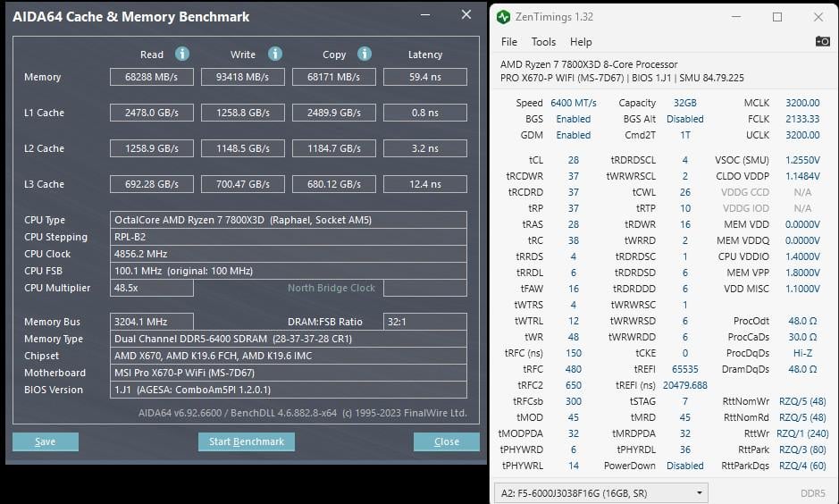Select Memory Copy value 68171 MB/s
This screenshot has width=839, height=504.
[x=334, y=77]
